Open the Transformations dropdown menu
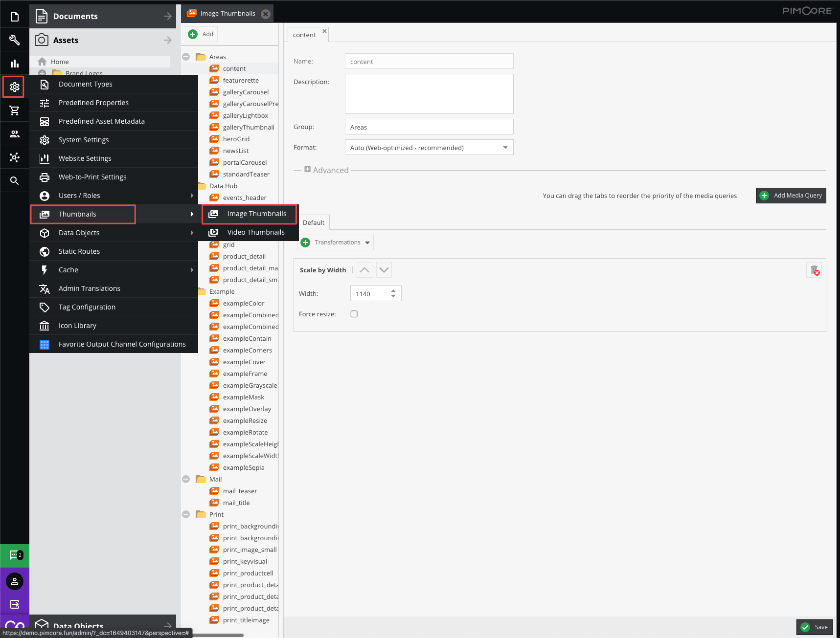Viewport: 840px width, 638px height. 337,242
